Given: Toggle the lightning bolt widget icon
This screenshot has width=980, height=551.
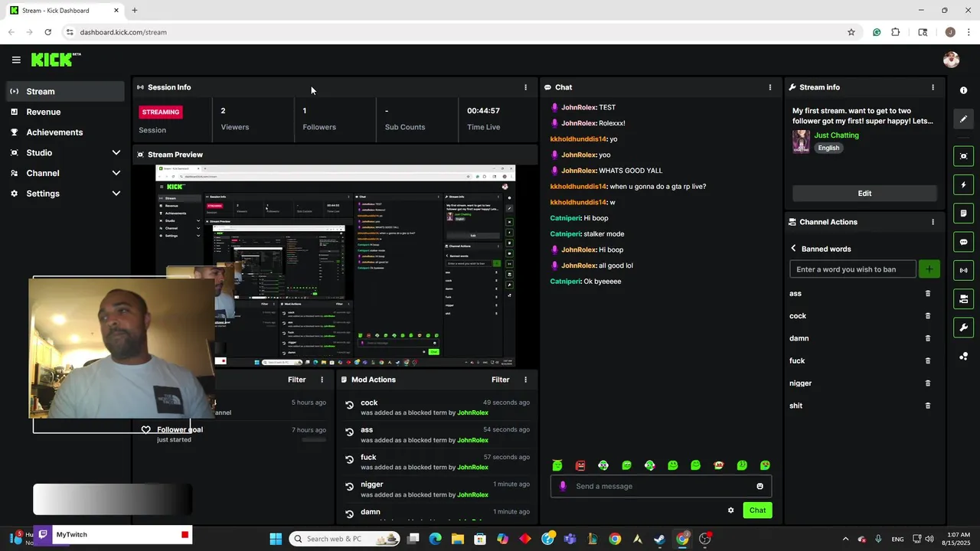Looking at the screenshot, I should (x=963, y=184).
